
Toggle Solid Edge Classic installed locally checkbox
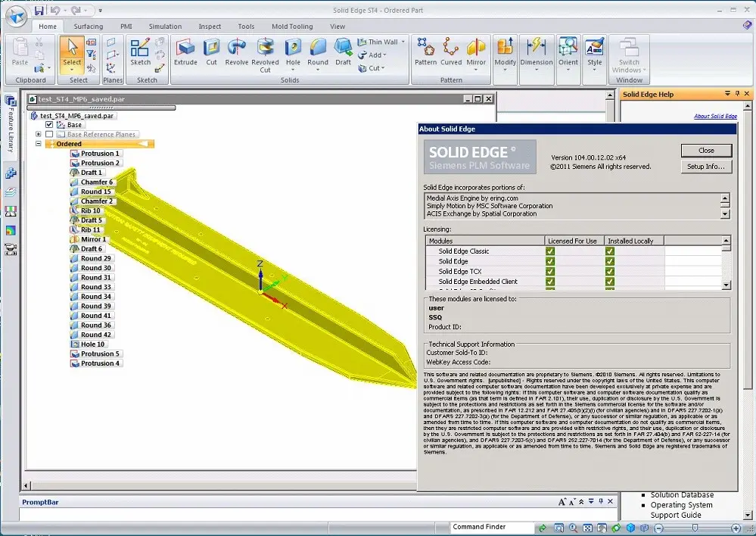[x=610, y=251]
